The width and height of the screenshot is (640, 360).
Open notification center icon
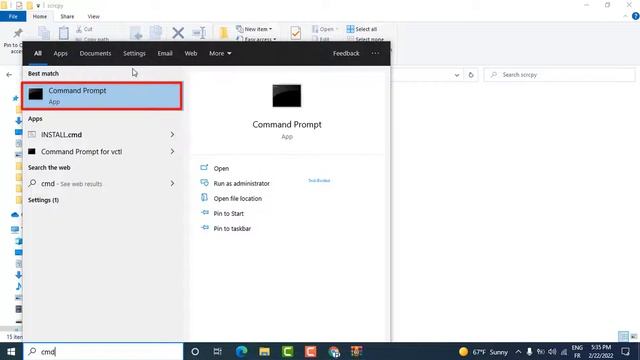pos(626,351)
